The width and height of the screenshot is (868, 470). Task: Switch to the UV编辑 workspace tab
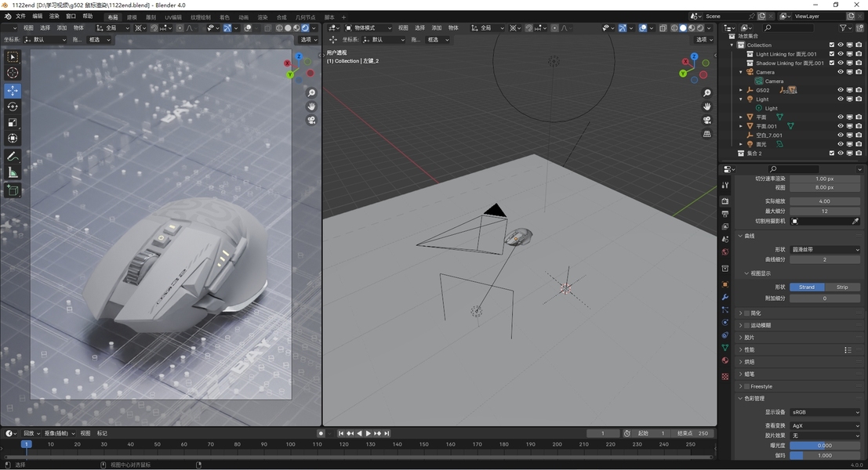pos(173,17)
